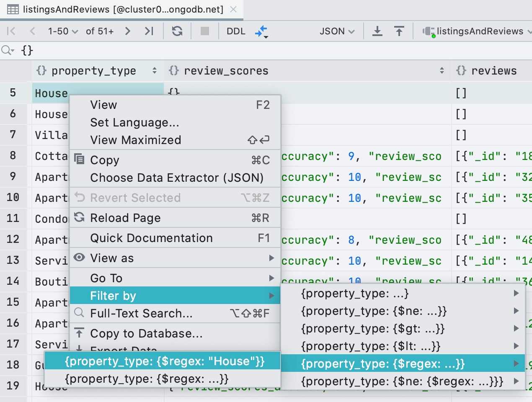Click the property_type column header
The width and height of the screenshot is (532, 402).
click(x=98, y=71)
